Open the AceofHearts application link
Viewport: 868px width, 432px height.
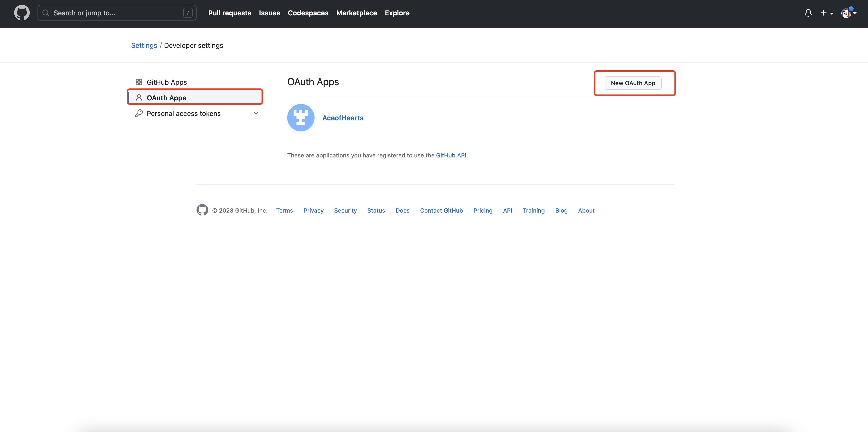[x=343, y=118]
